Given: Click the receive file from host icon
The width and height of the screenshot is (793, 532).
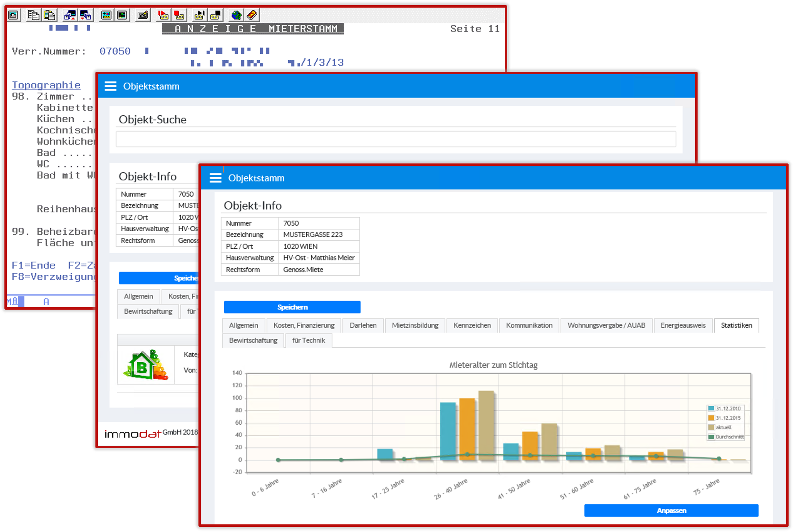Looking at the screenshot, I should pyautogui.click(x=86, y=15).
